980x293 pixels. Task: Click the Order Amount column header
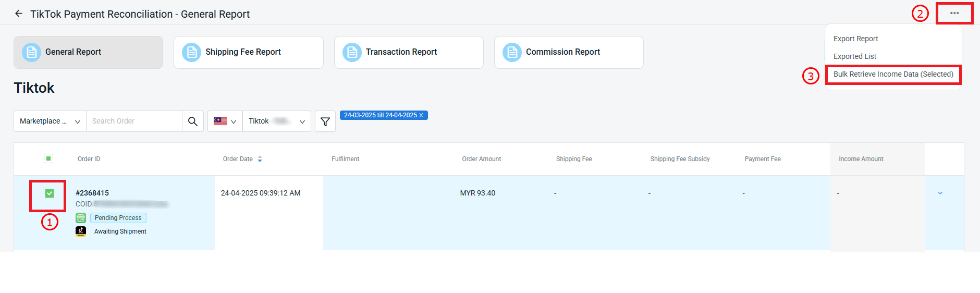[482, 159]
